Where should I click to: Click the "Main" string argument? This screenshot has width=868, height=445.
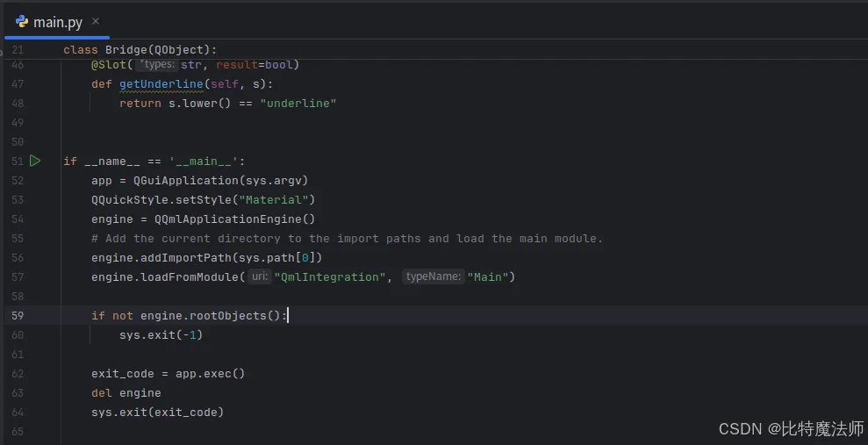pyautogui.click(x=487, y=276)
